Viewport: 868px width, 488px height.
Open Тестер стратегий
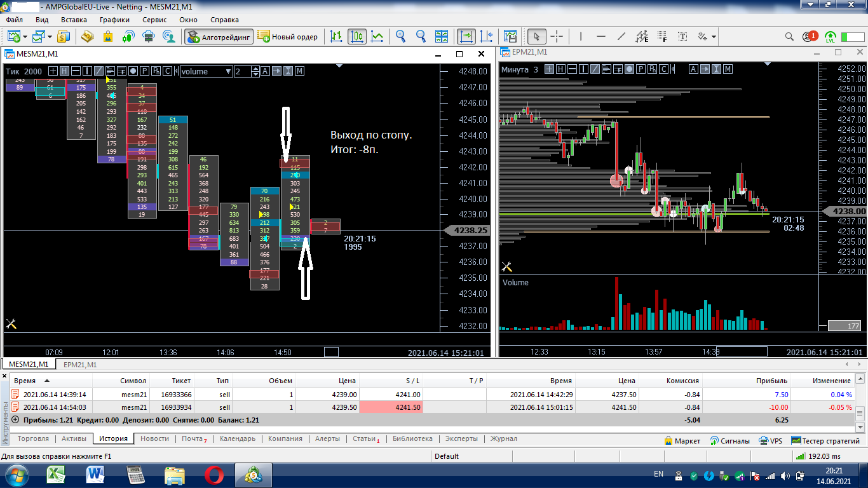click(825, 440)
